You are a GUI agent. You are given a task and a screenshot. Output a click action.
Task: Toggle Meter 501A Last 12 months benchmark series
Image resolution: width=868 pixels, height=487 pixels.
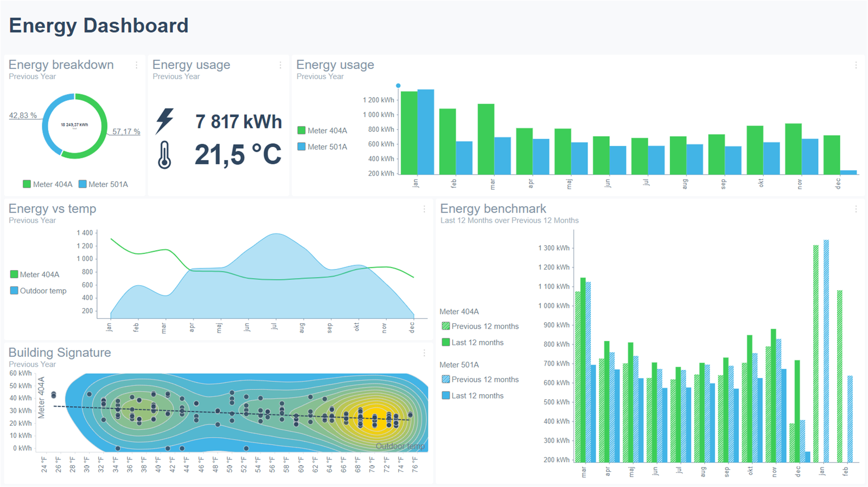pos(473,396)
